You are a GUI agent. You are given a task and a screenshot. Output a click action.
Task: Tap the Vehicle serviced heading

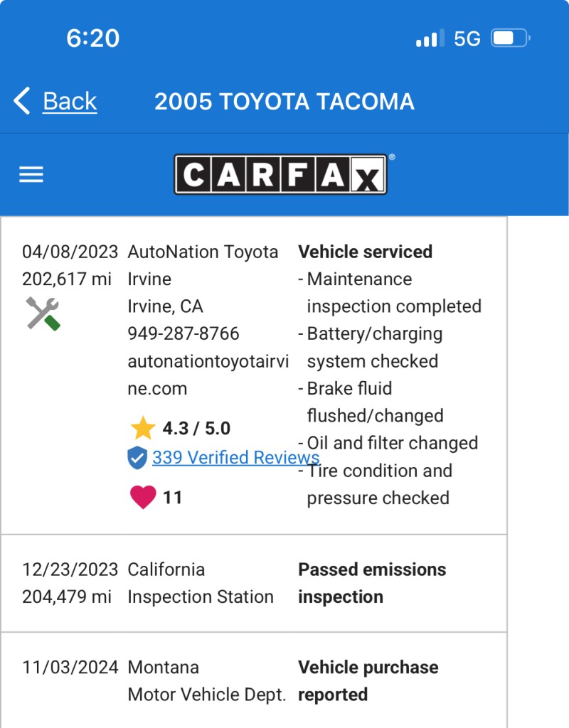(365, 252)
